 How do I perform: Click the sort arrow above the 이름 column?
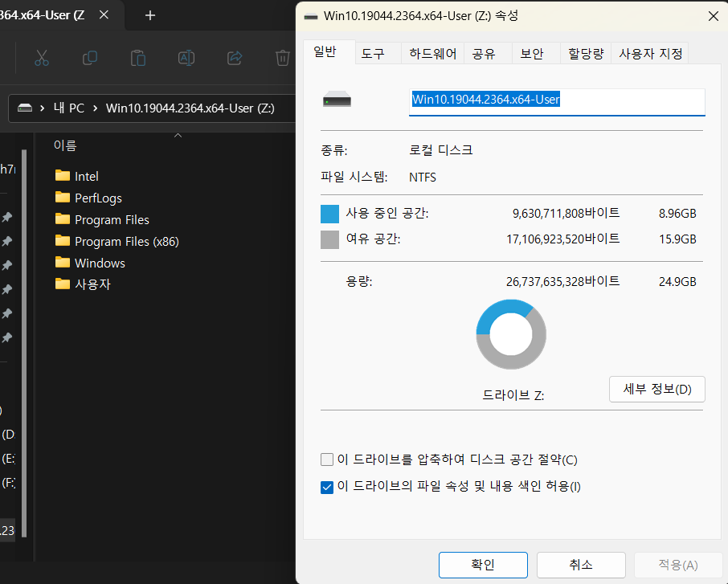[x=178, y=136]
